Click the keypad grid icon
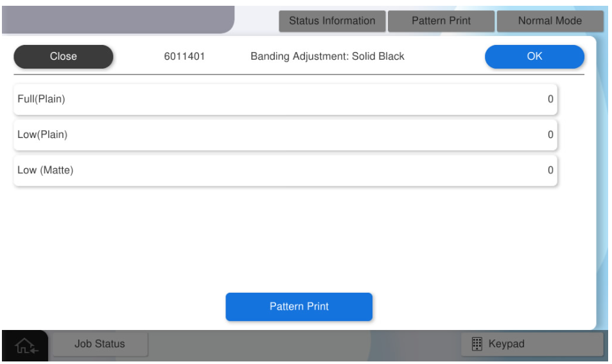This screenshot has width=612, height=364. click(x=476, y=344)
